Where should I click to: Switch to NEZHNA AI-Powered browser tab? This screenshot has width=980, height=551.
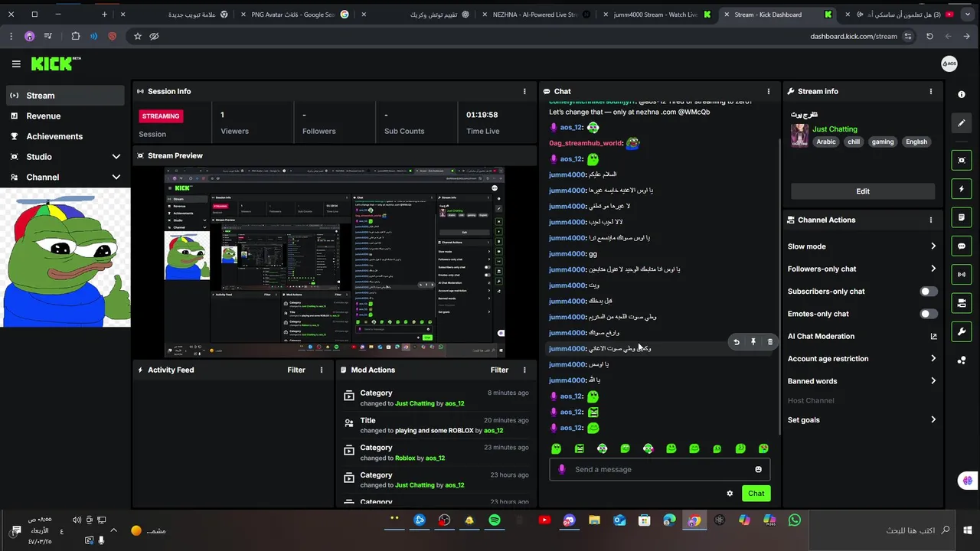(535, 15)
